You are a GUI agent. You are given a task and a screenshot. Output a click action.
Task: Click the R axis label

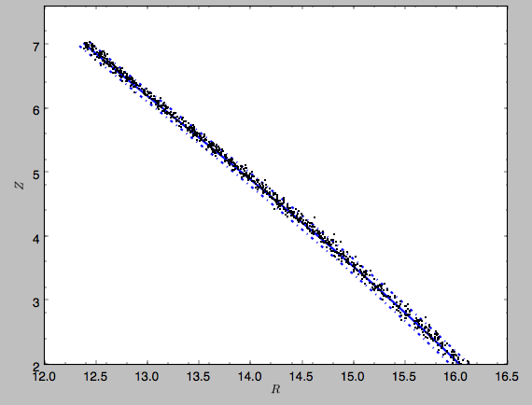pos(275,389)
